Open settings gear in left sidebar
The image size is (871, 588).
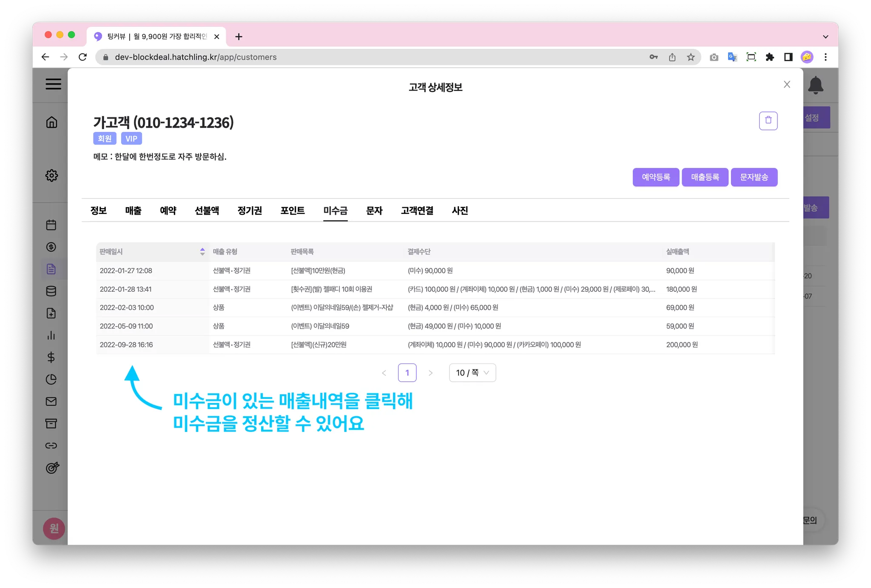tap(51, 175)
